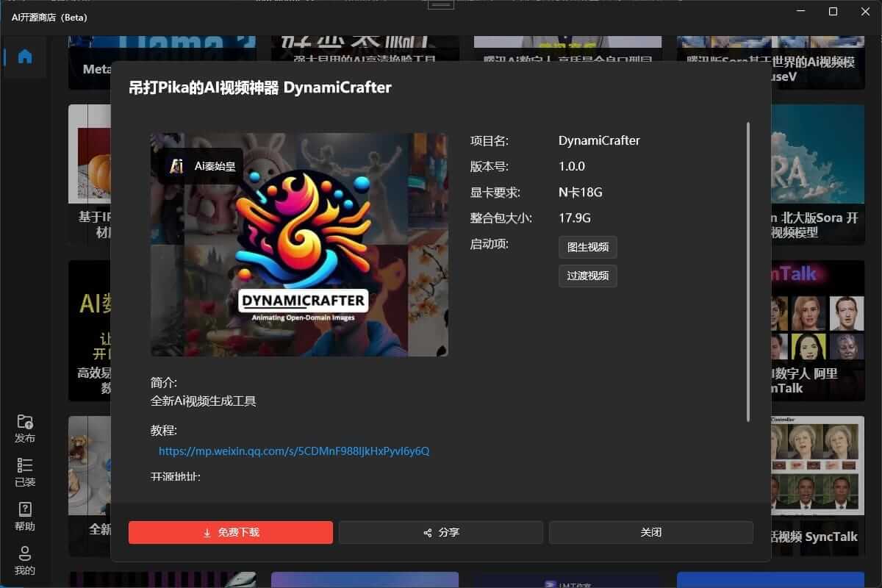Screen dimensions: 882x588
Task: Click the 免费下载 download button
Action: point(231,532)
